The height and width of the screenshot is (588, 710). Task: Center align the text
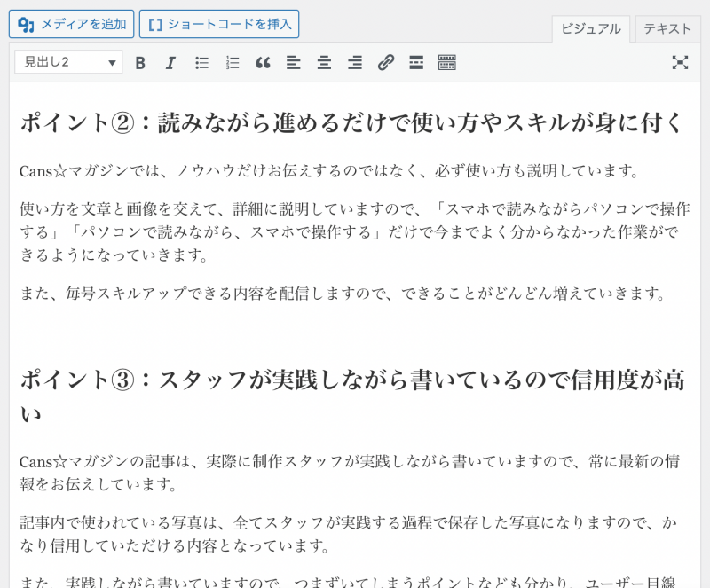pos(324,63)
